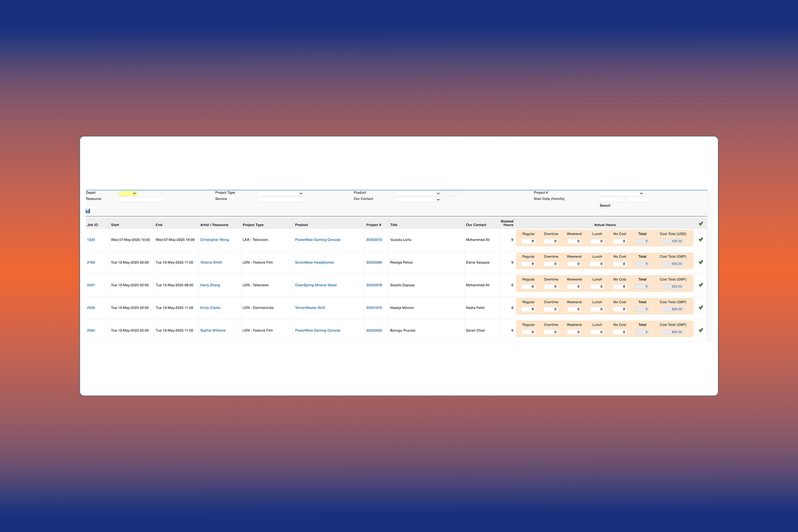Image resolution: width=798 pixels, height=532 pixels.
Task: Click the contact name Elena Vasquez
Action: [x=478, y=262]
